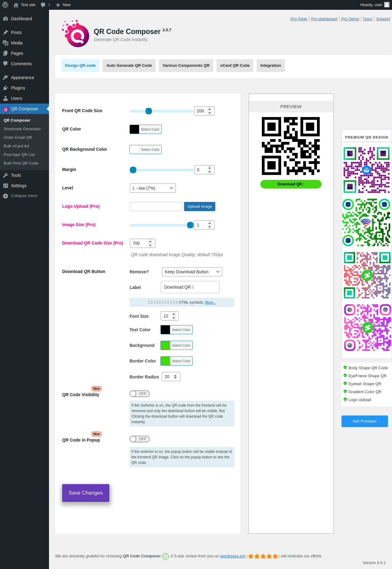Click the Users icon in sidebar

(x=6, y=98)
